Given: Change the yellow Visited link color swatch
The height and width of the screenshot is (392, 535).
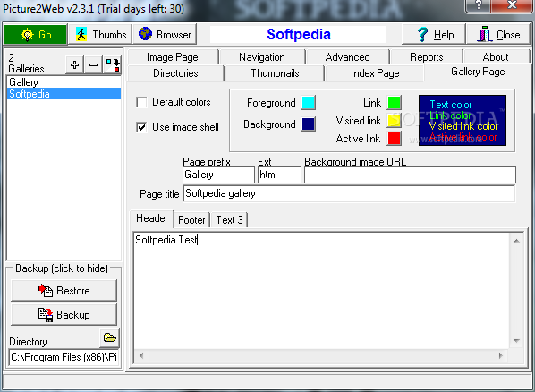Looking at the screenshot, I should 394,121.
